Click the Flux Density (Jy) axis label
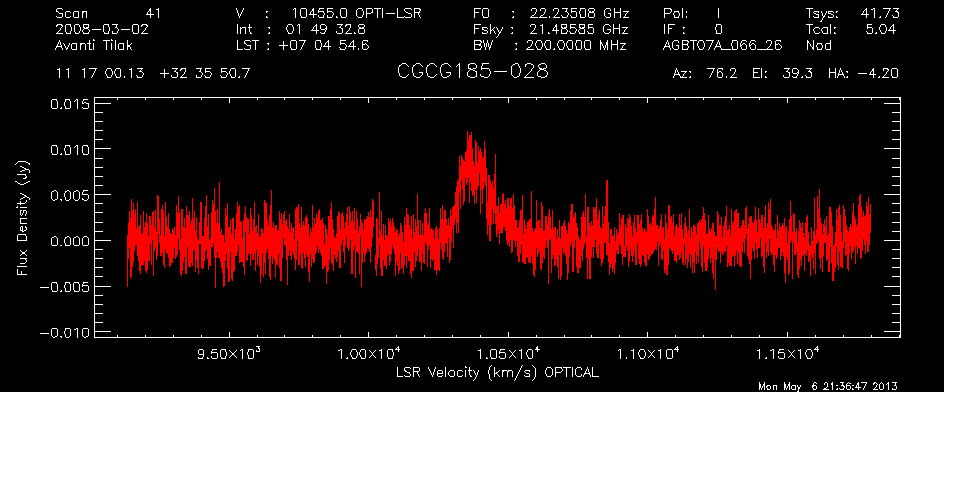This screenshot has width=962, height=490. coord(23,218)
